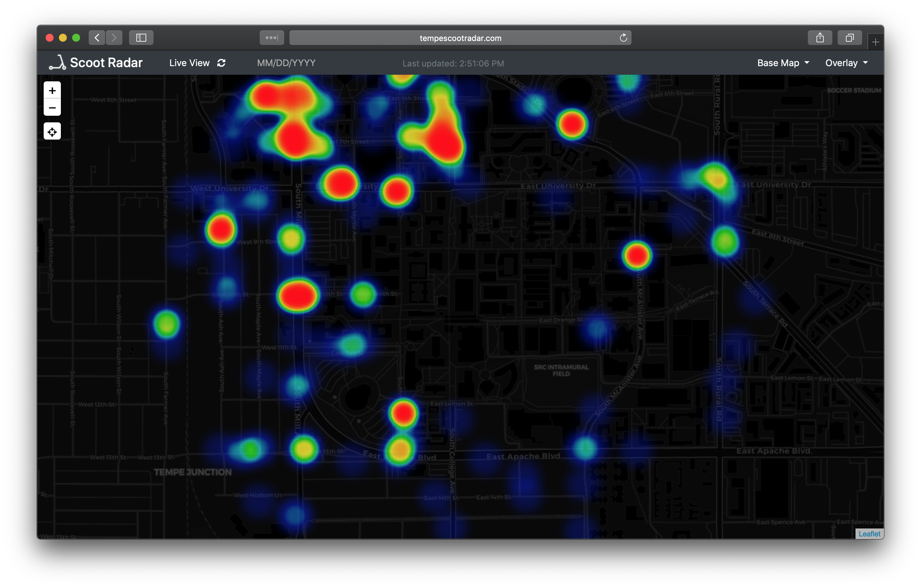Image resolution: width=921 pixels, height=588 pixels.
Task: Go back with the browser back arrow
Action: tap(97, 38)
